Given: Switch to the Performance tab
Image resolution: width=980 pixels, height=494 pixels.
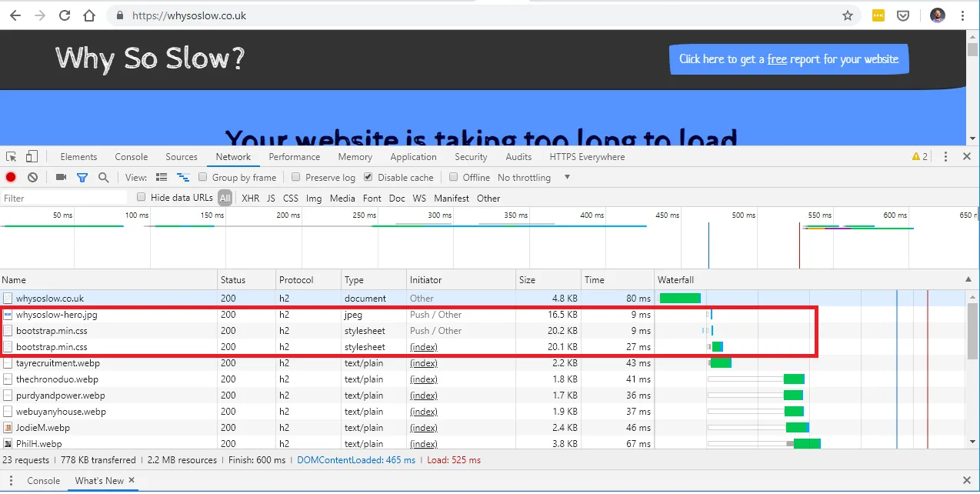Looking at the screenshot, I should 295,157.
